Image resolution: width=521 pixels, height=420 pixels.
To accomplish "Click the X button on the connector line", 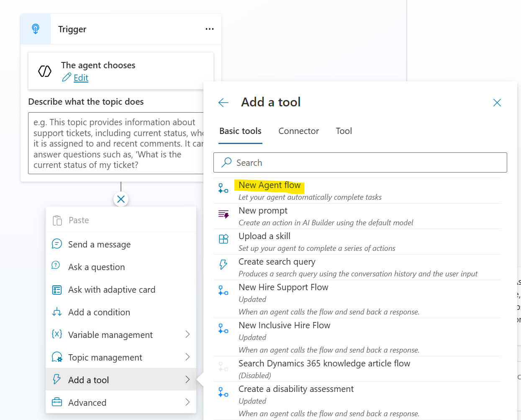I will 121,199.
